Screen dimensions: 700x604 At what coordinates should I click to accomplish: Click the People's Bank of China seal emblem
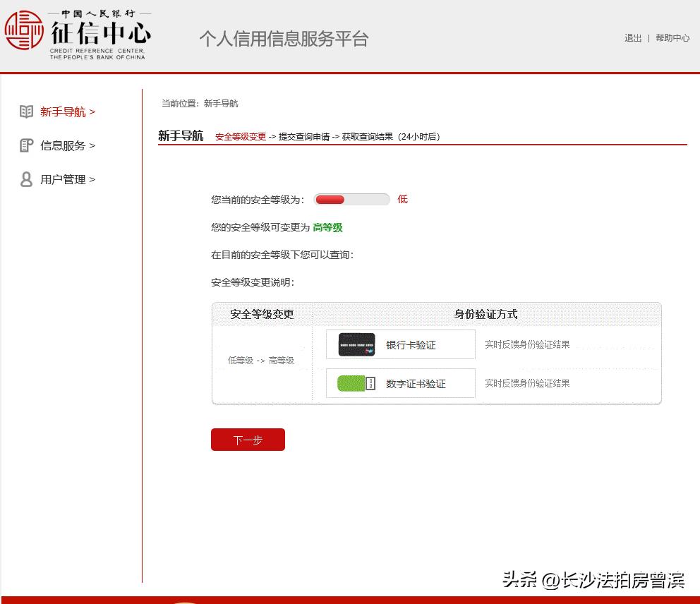[24, 31]
